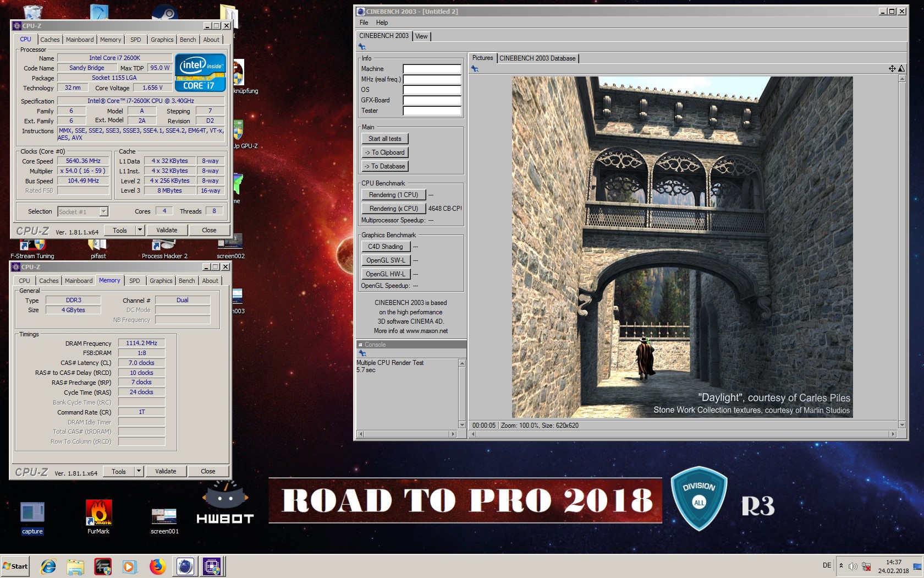This screenshot has height=578, width=924.
Task: Launch Windows Media Player from taskbar
Action: pos(130,566)
